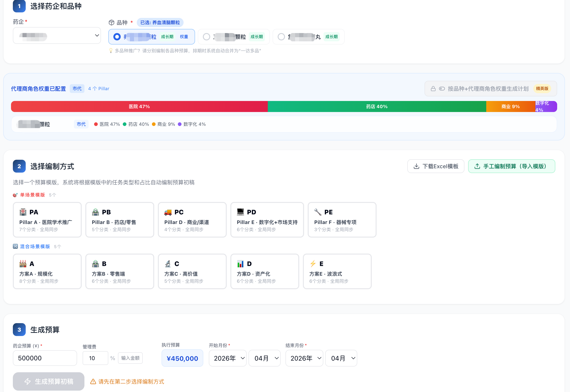
Task: Click 手工编制预算（导入模版）button
Action: (x=511, y=166)
